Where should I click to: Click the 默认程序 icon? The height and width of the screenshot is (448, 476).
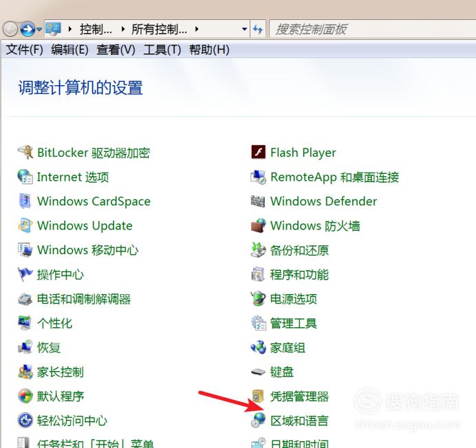coord(25,396)
